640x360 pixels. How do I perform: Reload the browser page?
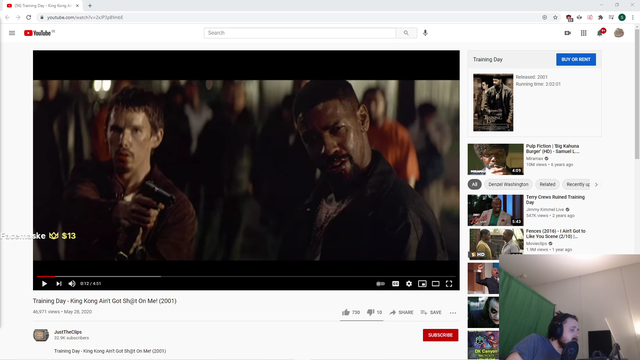point(29,18)
